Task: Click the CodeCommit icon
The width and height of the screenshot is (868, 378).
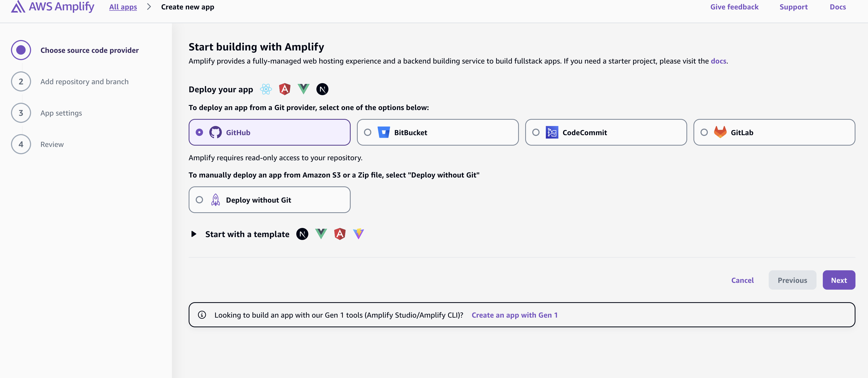Action: point(552,133)
